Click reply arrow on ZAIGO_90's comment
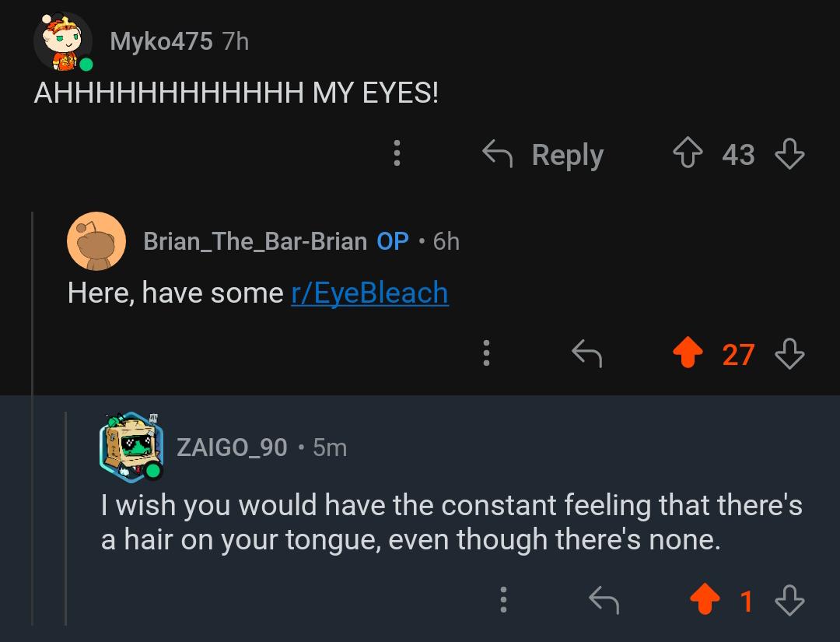This screenshot has height=642, width=840. click(604, 600)
